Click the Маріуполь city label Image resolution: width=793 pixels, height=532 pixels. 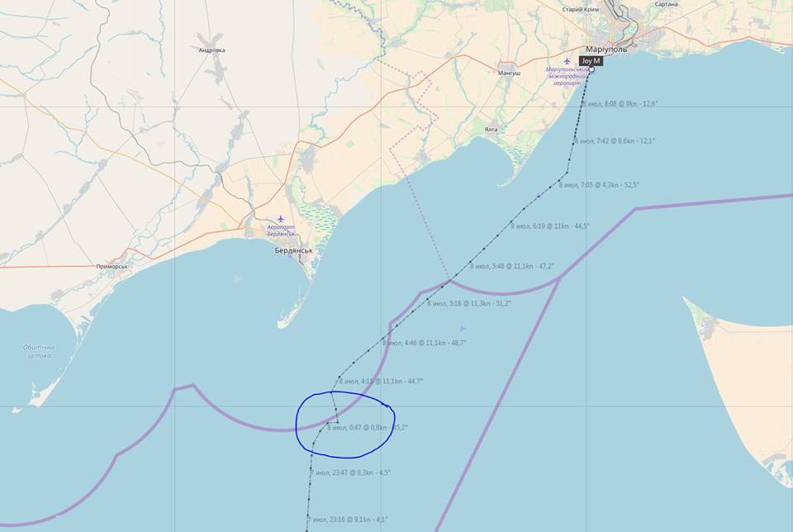(606, 50)
